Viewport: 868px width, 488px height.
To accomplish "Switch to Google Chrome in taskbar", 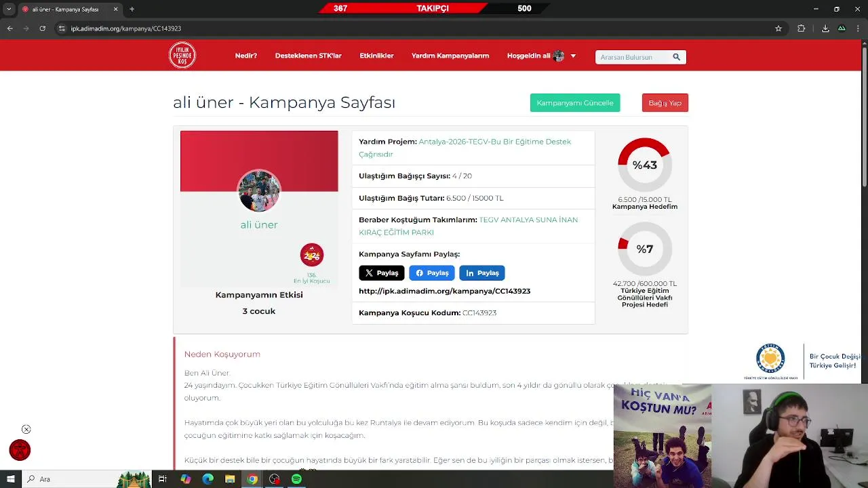I will coord(252,479).
